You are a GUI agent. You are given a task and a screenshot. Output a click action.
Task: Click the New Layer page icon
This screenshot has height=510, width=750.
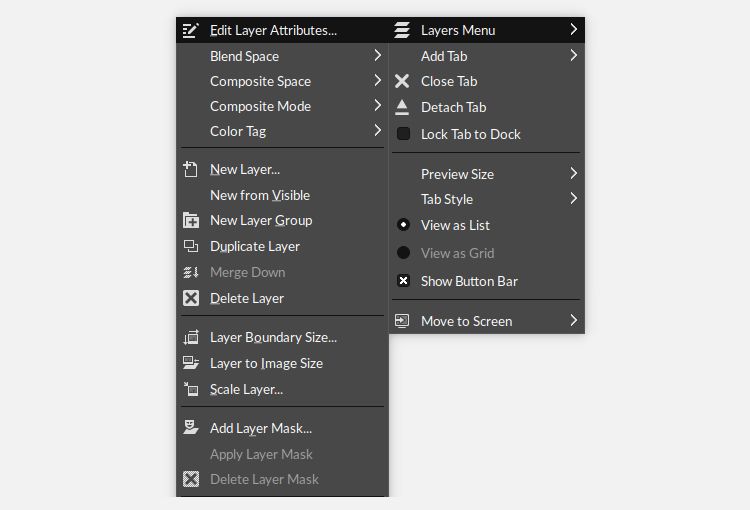coord(190,169)
